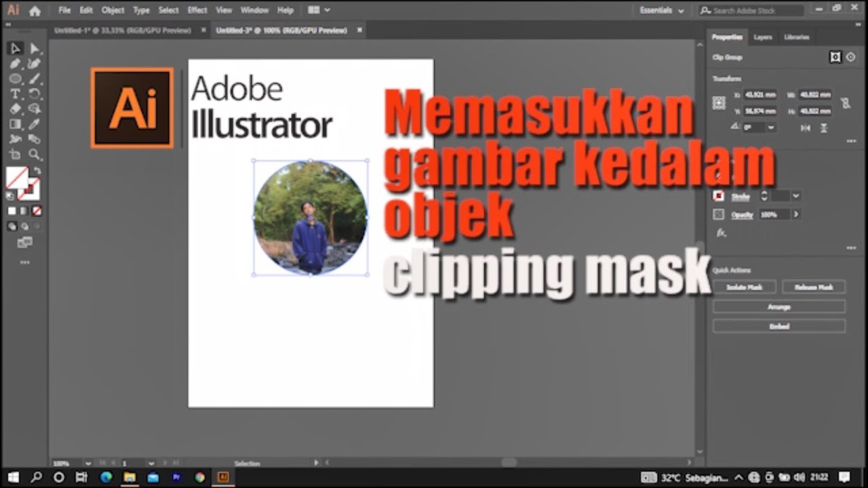Open the Opacity options link
Viewport: 868px width, 488px height.
coord(742,215)
